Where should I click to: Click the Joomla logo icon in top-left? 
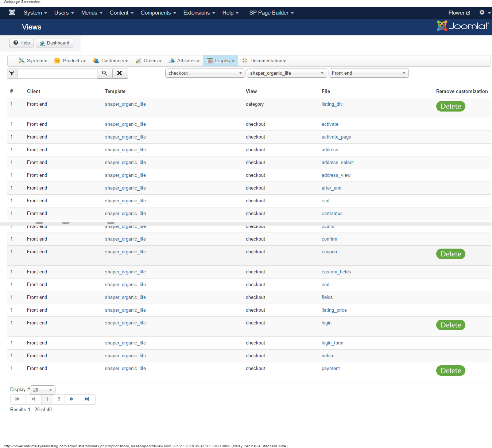pos(12,13)
